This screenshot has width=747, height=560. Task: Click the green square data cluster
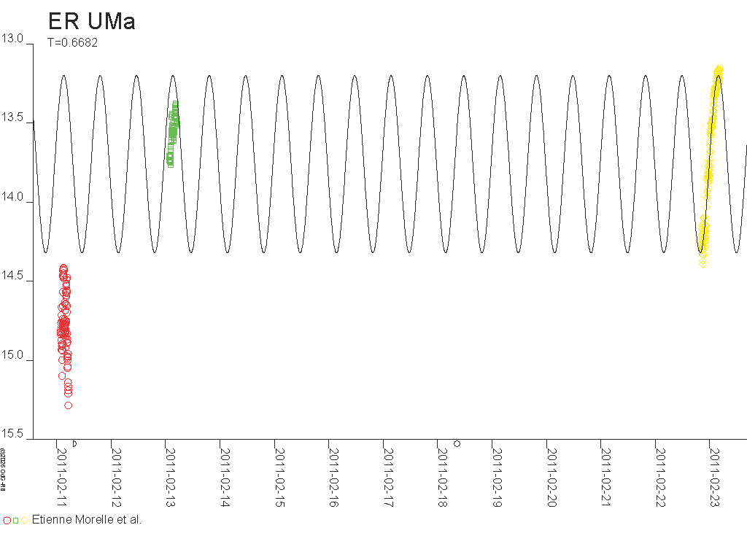pos(173,134)
